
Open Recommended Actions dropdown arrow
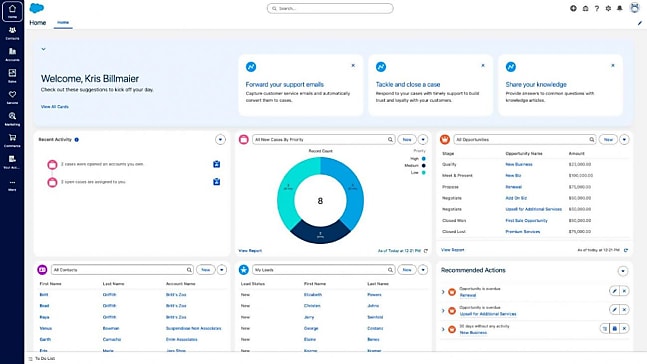[x=623, y=271]
